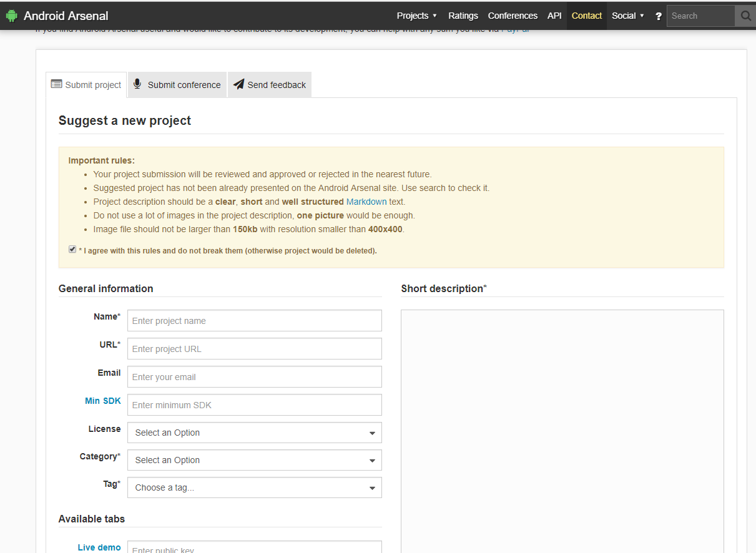The height and width of the screenshot is (553, 756).
Task: Click the question mark help icon
Action: [658, 16]
